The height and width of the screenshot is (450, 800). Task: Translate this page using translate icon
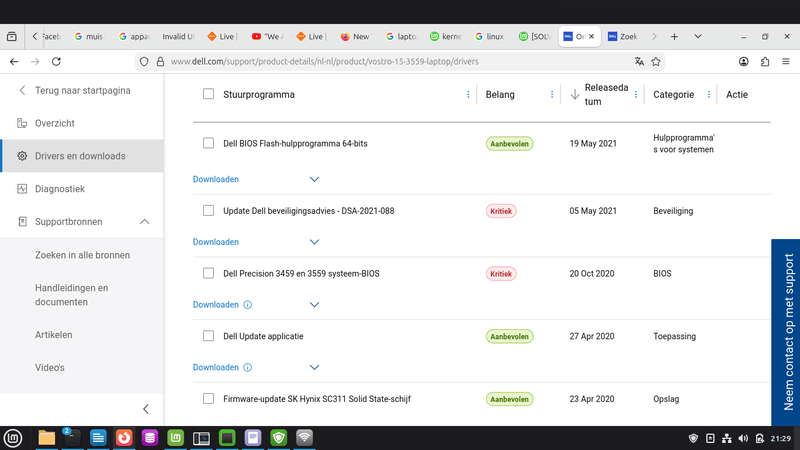click(x=639, y=61)
